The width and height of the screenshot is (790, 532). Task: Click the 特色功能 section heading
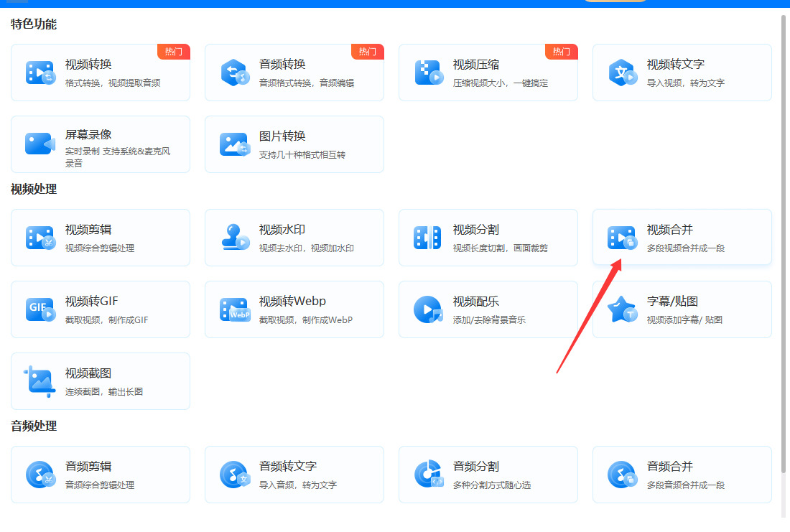coord(34,24)
